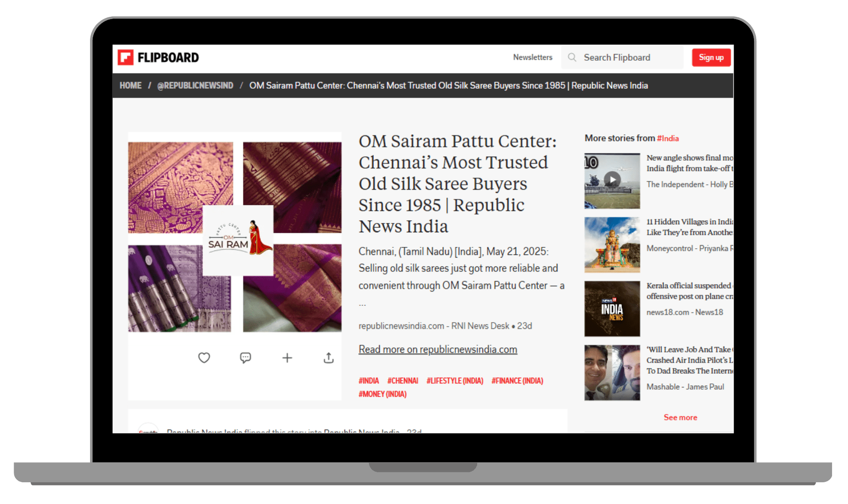Open the #CHENNAI tag
The width and height of the screenshot is (848, 504).
click(403, 381)
